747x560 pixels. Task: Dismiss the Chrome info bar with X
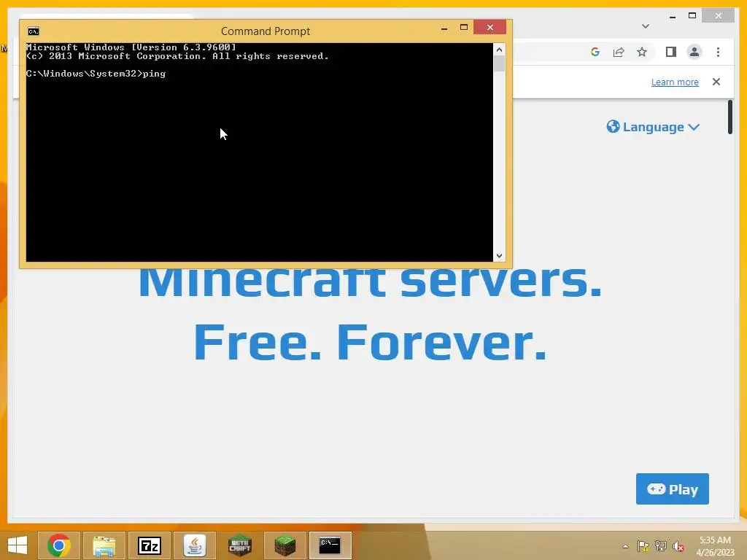(716, 82)
